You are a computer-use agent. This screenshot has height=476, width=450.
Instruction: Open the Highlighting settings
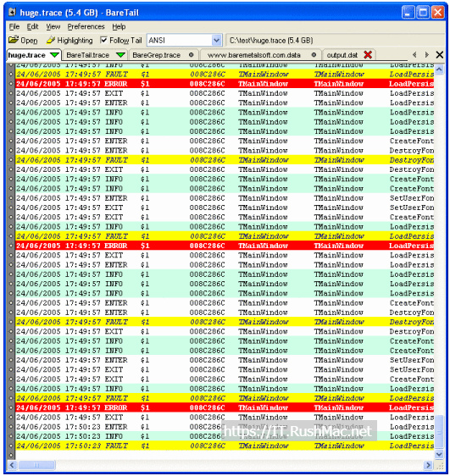pos(69,41)
